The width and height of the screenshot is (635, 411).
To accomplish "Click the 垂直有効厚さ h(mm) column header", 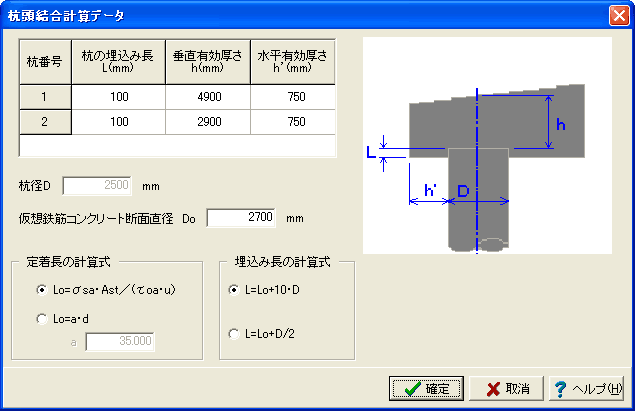I will tap(208, 62).
